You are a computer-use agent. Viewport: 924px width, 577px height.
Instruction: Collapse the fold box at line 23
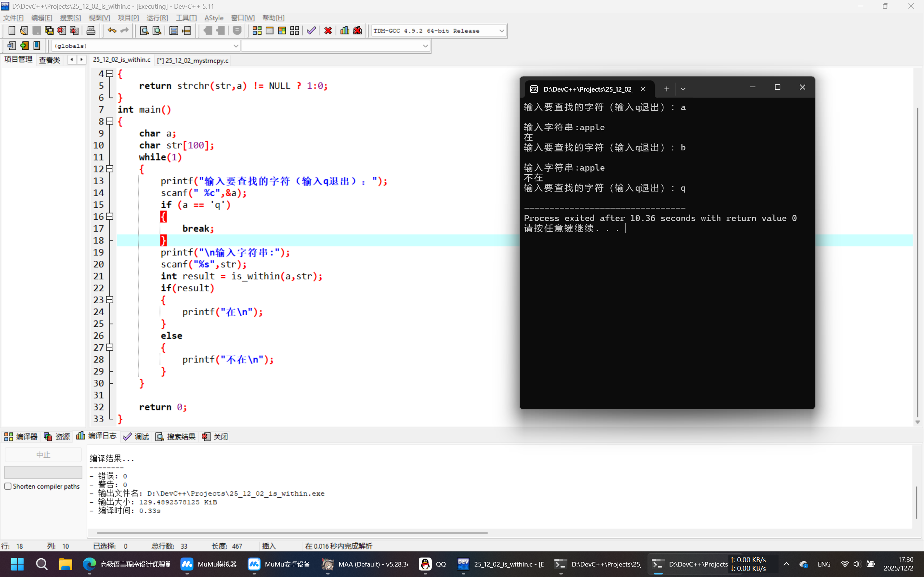point(110,300)
